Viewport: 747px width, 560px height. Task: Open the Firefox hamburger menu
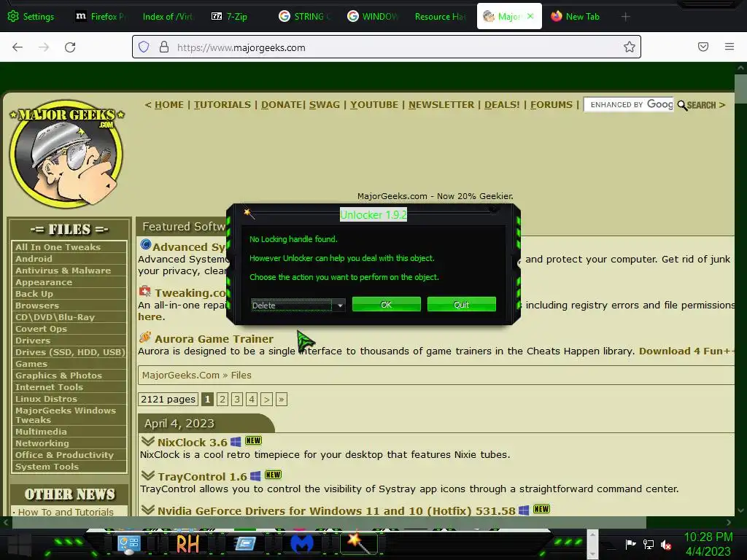729,47
